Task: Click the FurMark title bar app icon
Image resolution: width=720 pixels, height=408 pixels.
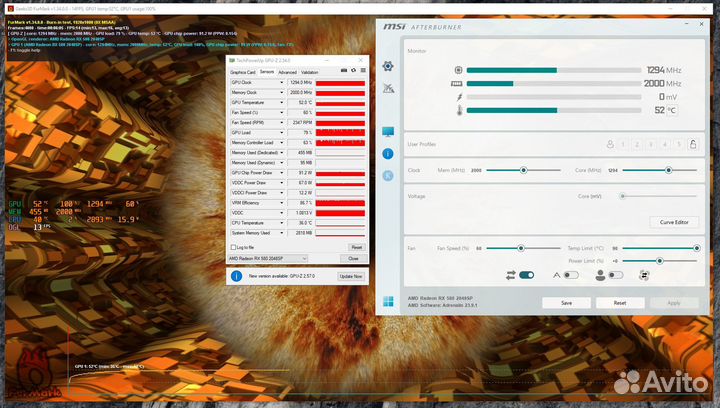Action: [x=11, y=9]
